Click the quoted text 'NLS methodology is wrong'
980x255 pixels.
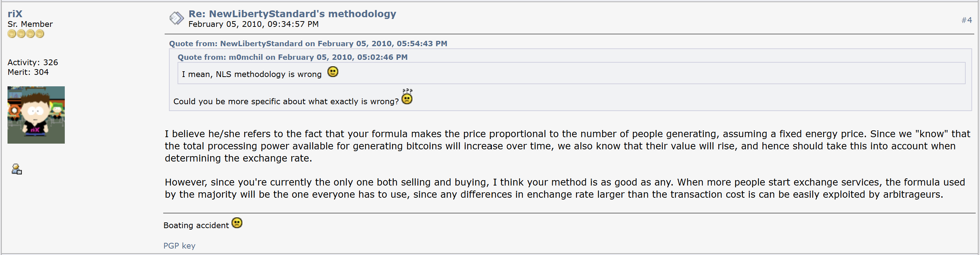click(x=268, y=74)
